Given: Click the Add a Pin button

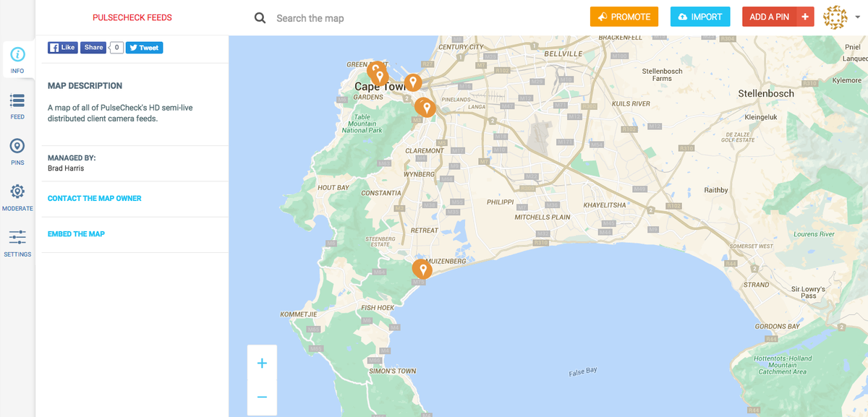Looking at the screenshot, I should [x=769, y=17].
